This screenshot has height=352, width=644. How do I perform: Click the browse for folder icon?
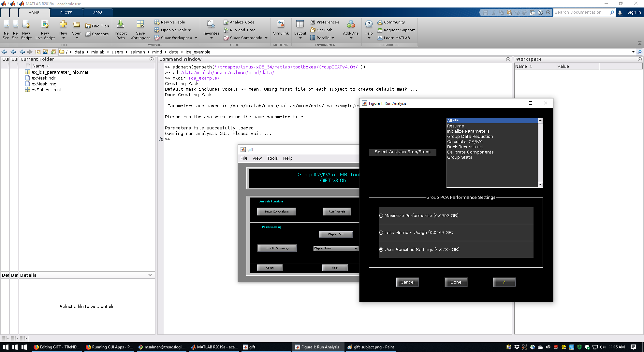pyautogui.click(x=53, y=52)
